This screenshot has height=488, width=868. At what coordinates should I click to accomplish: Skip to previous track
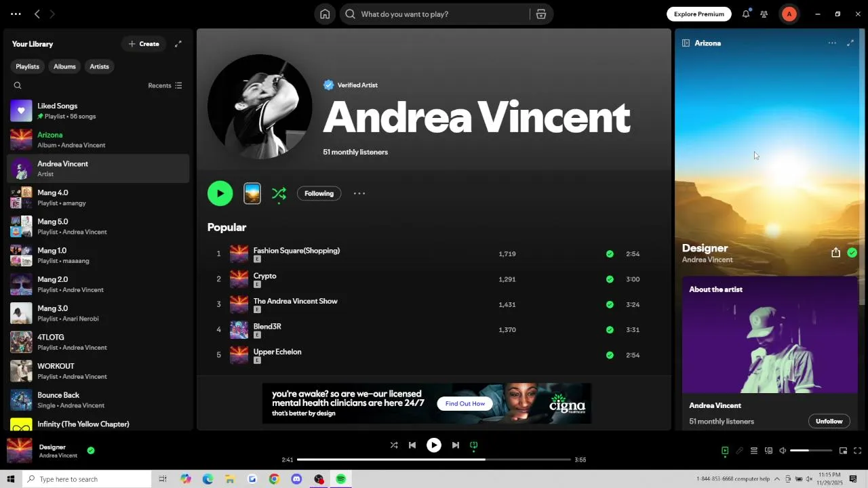pos(412,445)
